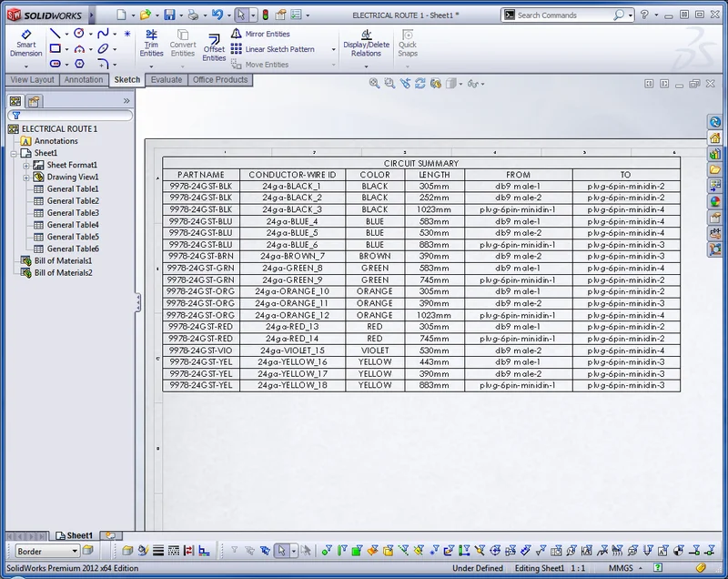The height and width of the screenshot is (579, 728).
Task: Select General Table3 in the feature tree
Action: [x=73, y=213]
